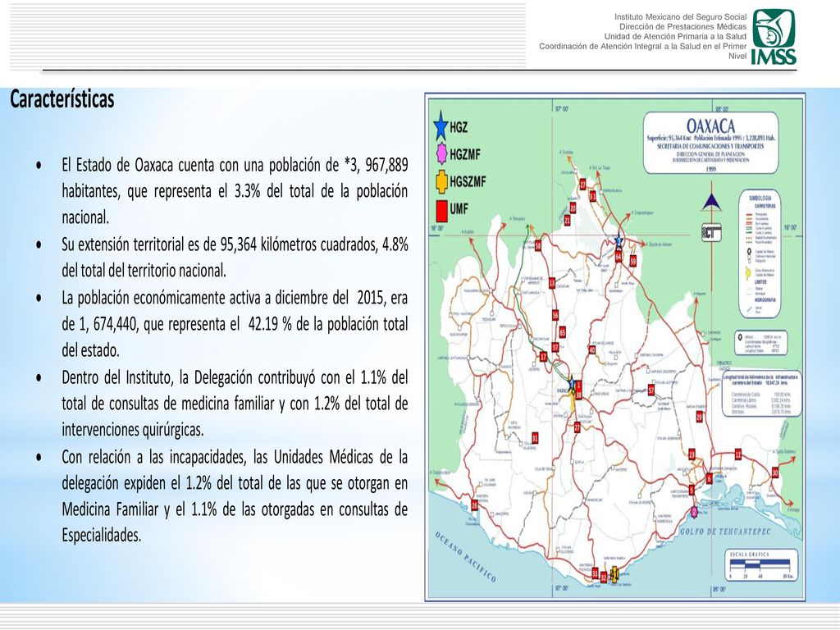The height and width of the screenshot is (630, 840).
Task: Click red UMF marker 5 on map
Action: (692, 491)
